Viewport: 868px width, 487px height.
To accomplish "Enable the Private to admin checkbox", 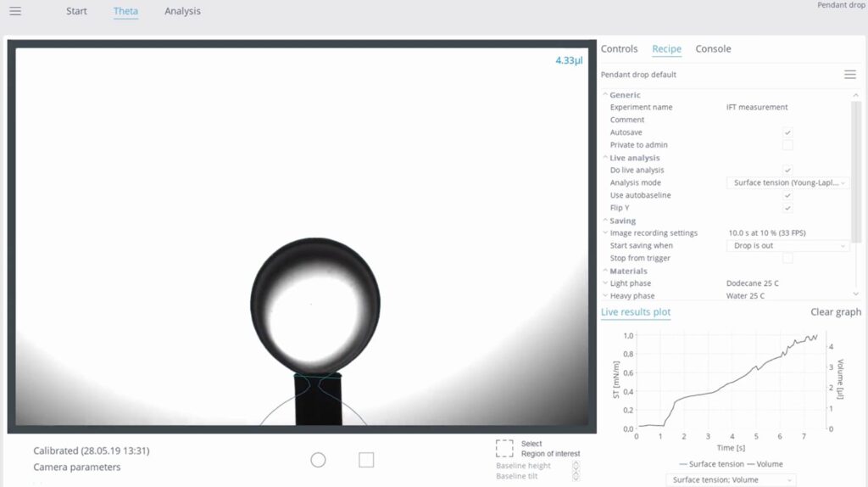I will (787, 145).
